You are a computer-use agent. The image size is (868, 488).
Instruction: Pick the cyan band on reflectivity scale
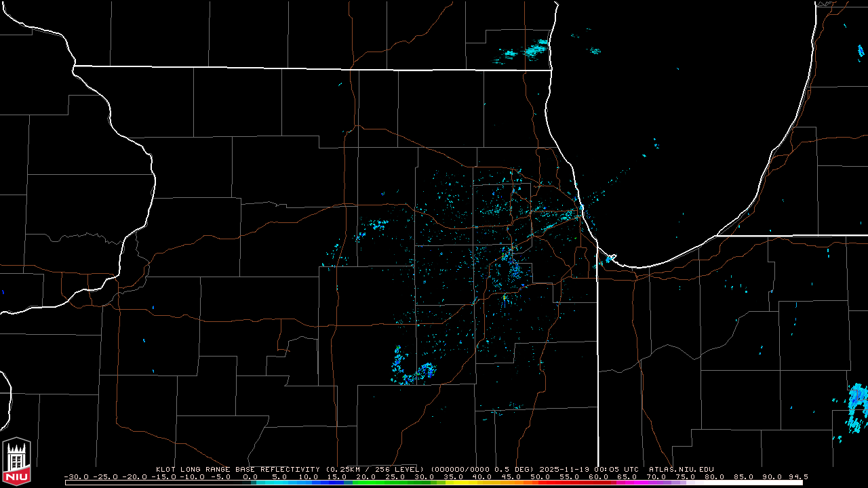278,483
